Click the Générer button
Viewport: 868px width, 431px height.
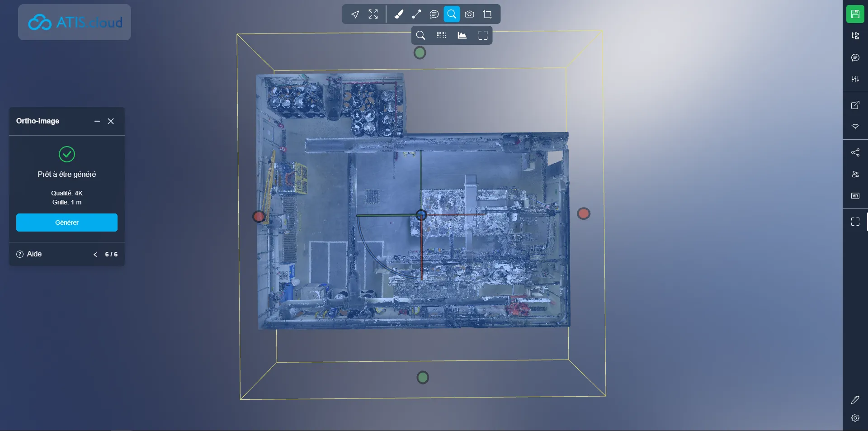(67, 223)
